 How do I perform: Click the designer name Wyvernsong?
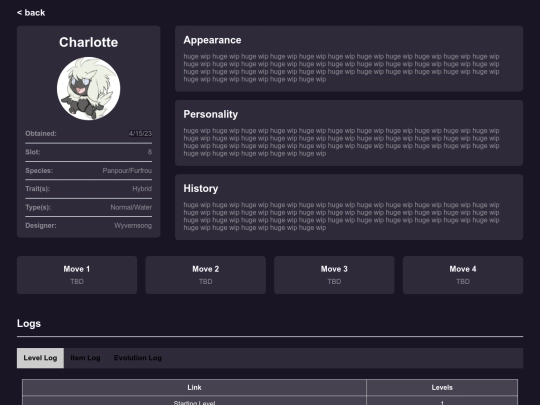pos(133,226)
